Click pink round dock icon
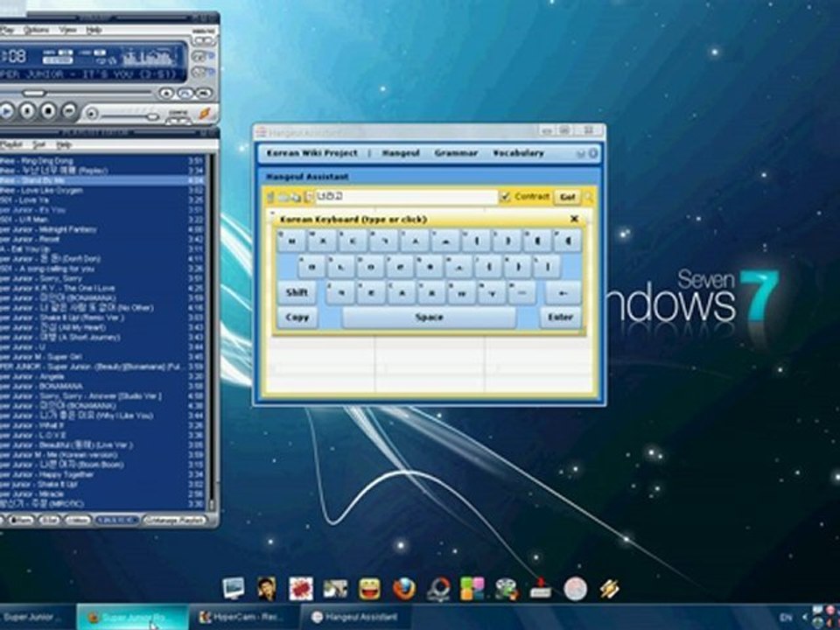This screenshot has height=630, width=840. click(x=575, y=589)
